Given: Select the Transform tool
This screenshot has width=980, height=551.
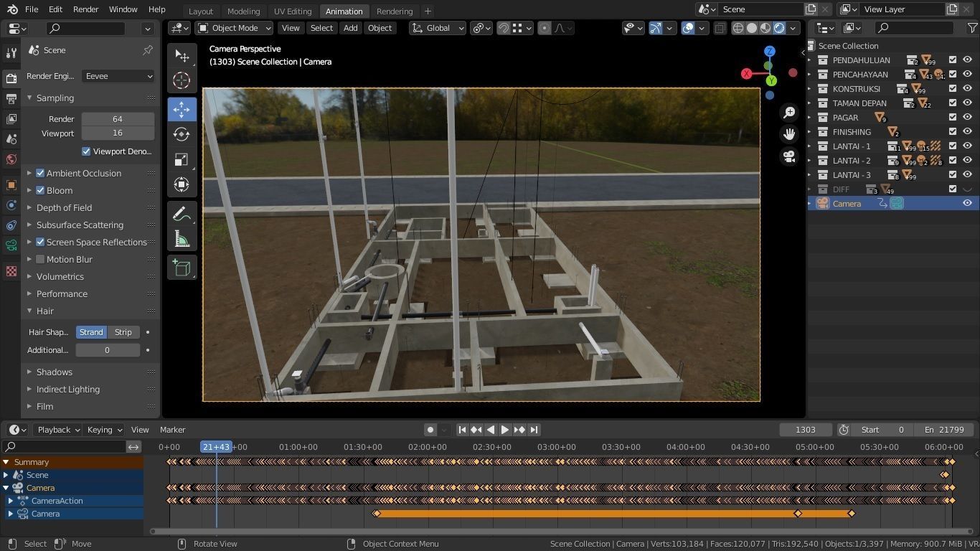Looking at the screenshot, I should pos(182,184).
